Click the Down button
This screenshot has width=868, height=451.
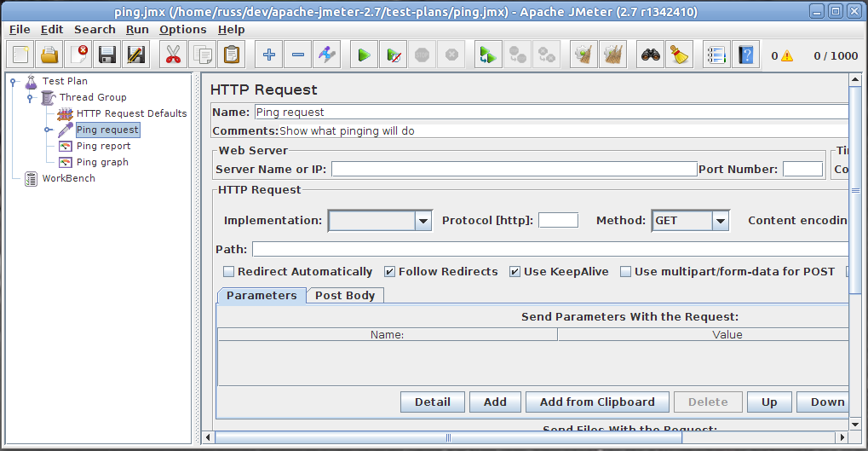point(823,402)
